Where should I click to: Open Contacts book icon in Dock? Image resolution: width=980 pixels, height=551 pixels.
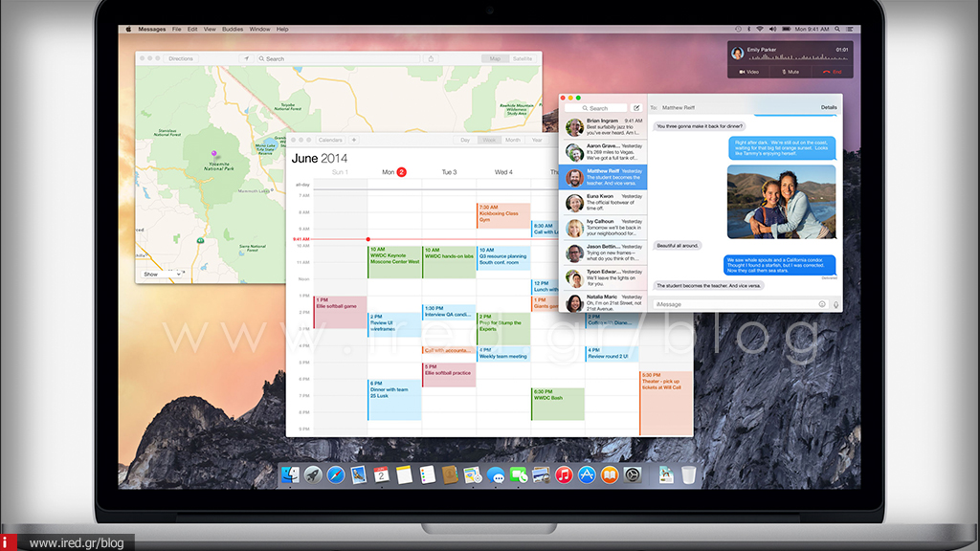(450, 475)
